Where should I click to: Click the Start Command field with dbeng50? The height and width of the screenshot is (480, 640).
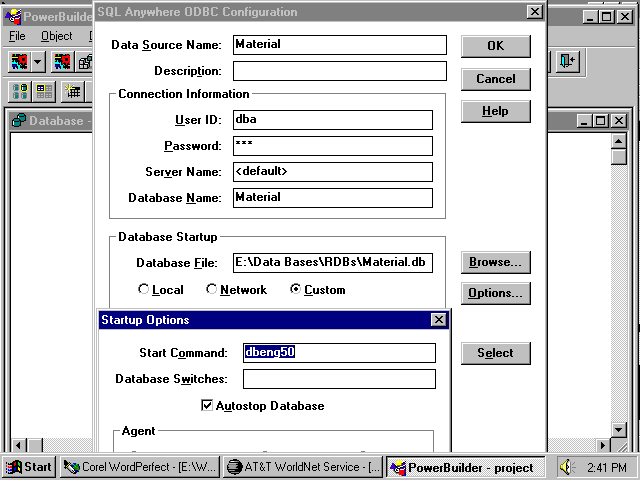coord(339,353)
